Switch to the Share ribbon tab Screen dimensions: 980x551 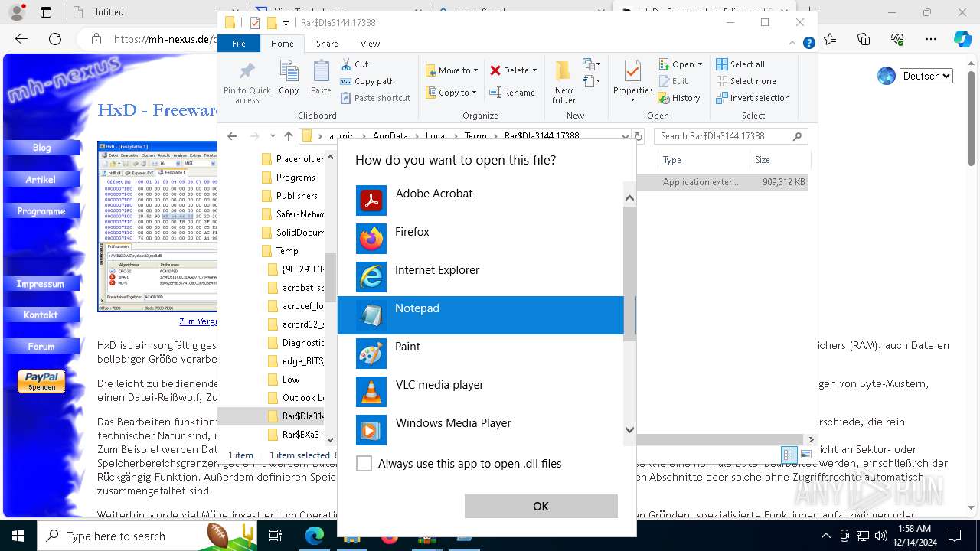(x=327, y=44)
